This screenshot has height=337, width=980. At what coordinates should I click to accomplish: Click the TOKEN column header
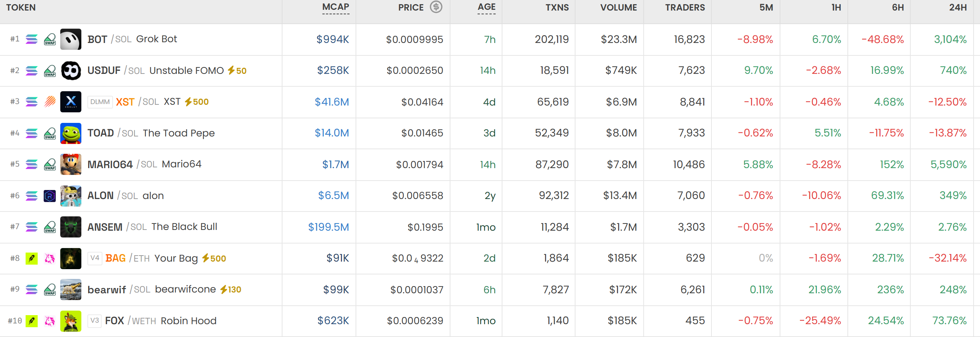pos(21,7)
